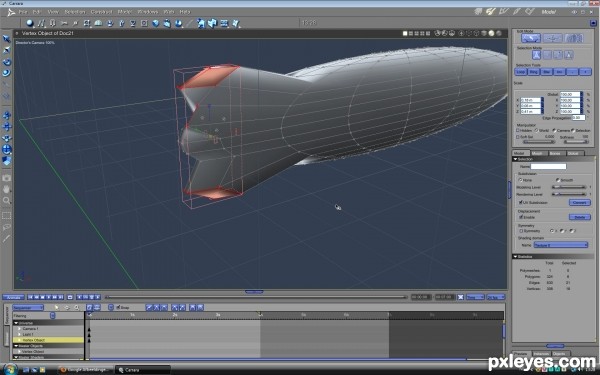
Task: Open the Edit menu
Action: click(37, 12)
